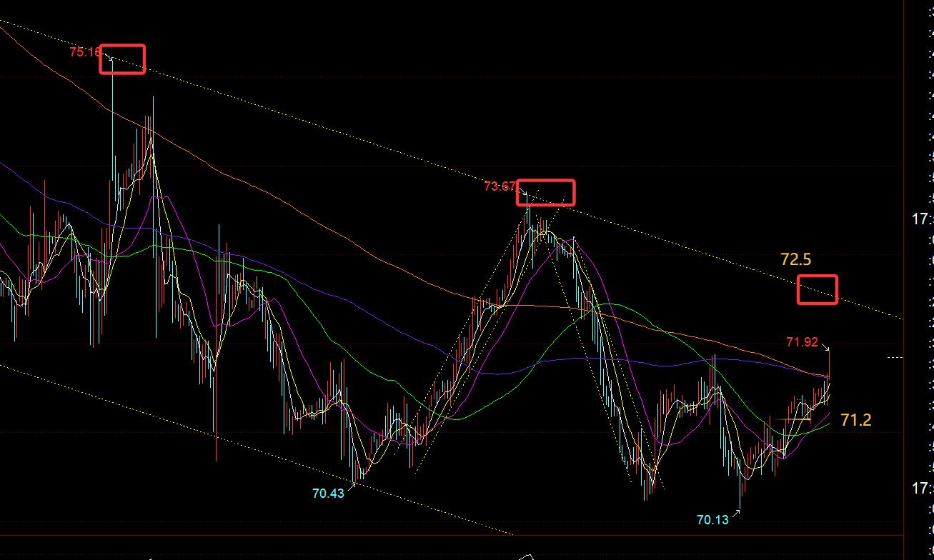Click the arrow marker beside the 71.92 label
The height and width of the screenshot is (560, 934).
(x=826, y=349)
